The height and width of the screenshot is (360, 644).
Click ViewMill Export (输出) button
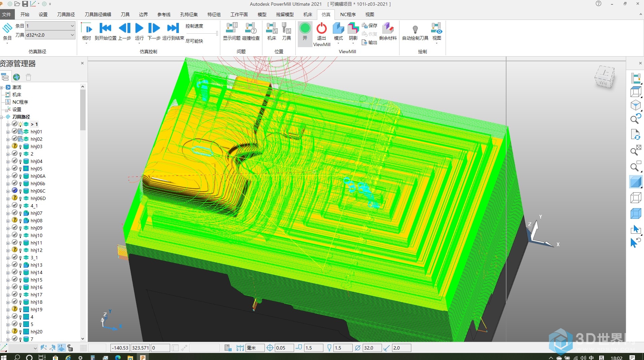[x=369, y=42]
